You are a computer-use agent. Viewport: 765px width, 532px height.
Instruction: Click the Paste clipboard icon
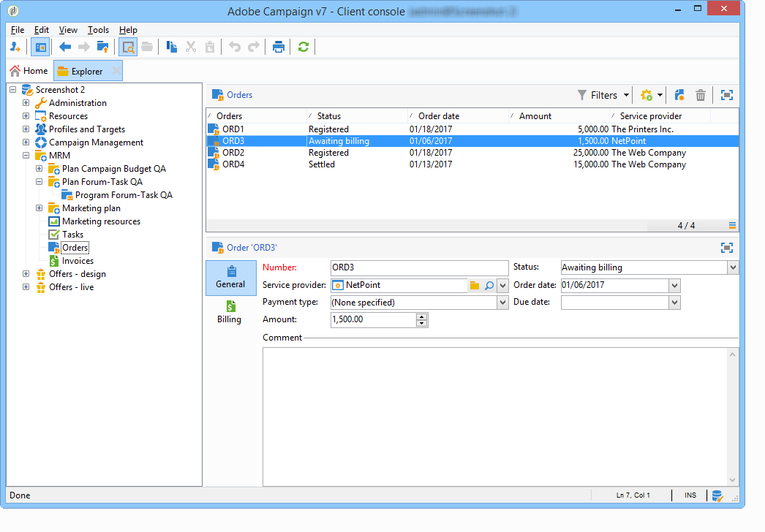210,47
